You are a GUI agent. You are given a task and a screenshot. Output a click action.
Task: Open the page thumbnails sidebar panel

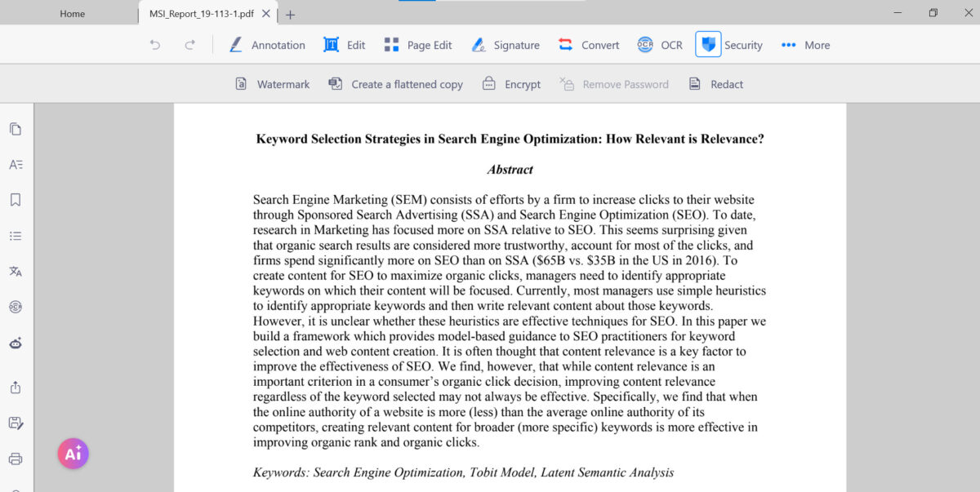pyautogui.click(x=16, y=129)
